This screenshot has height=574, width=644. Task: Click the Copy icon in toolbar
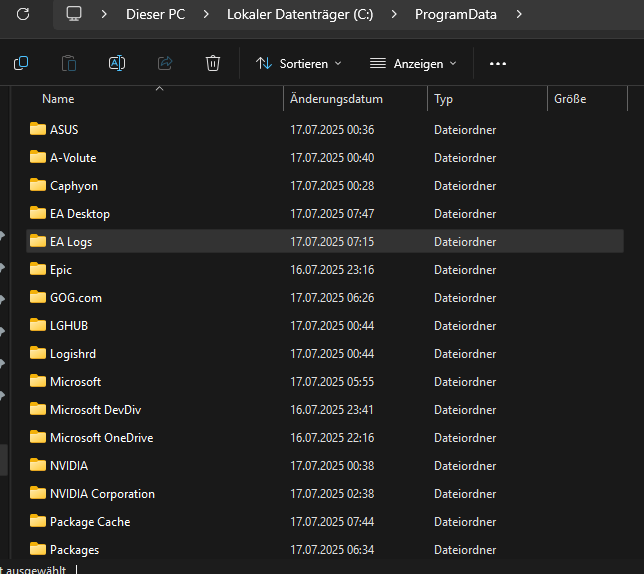21,64
